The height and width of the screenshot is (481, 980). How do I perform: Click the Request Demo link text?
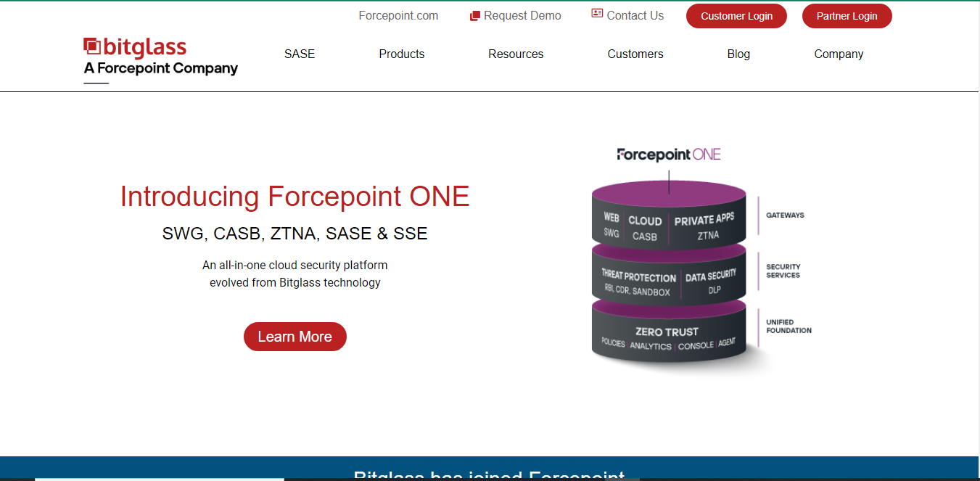(522, 16)
